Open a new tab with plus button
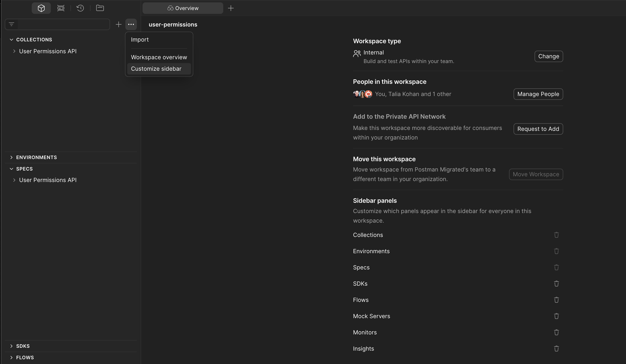The image size is (626, 364). (231, 8)
